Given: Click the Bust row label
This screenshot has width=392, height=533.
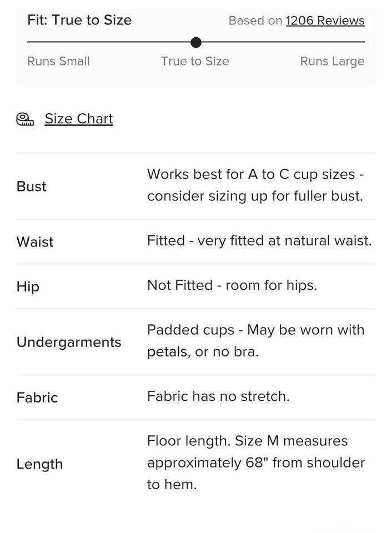Looking at the screenshot, I should tap(32, 187).
